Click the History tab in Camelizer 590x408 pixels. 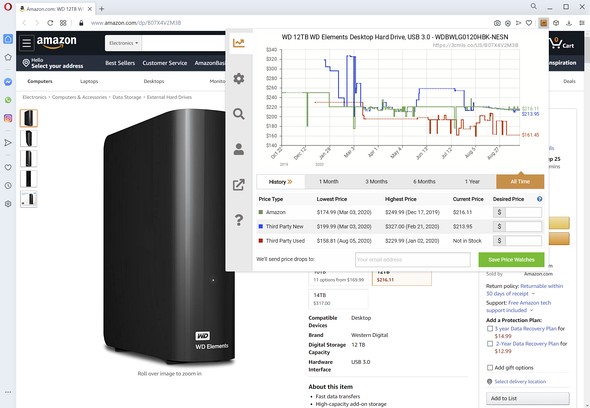[x=281, y=182]
